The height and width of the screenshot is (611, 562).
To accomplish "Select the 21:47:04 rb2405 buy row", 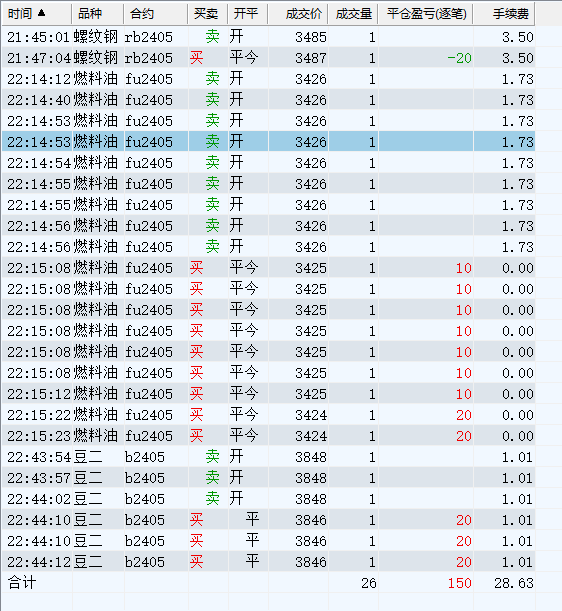I will tap(269, 58).
